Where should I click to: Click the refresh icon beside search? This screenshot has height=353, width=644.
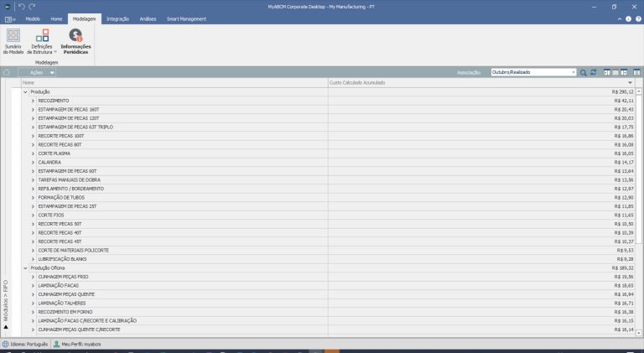[x=594, y=73]
